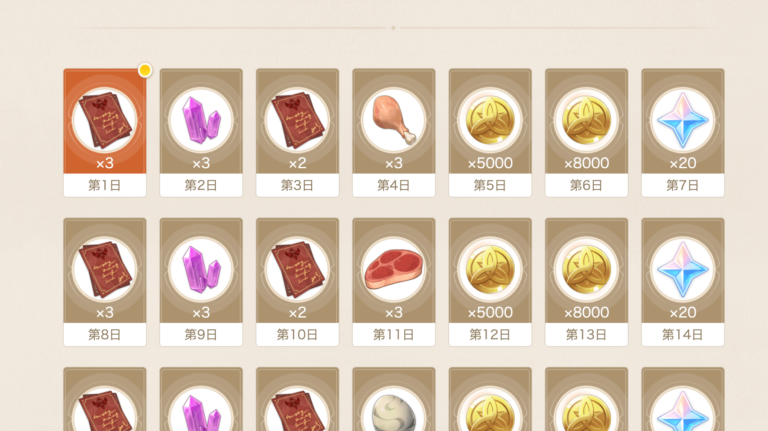Click the yellow notification dot on 第1日 card

click(144, 71)
